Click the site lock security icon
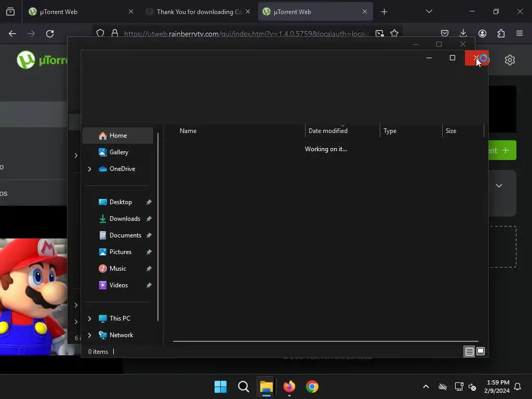The height and width of the screenshot is (399, 532). pyautogui.click(x=115, y=33)
